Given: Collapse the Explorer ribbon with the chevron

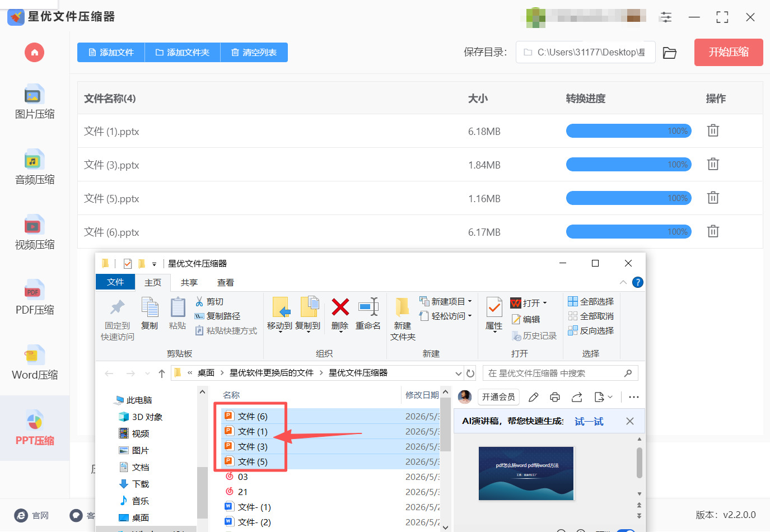Looking at the screenshot, I should 623,282.
